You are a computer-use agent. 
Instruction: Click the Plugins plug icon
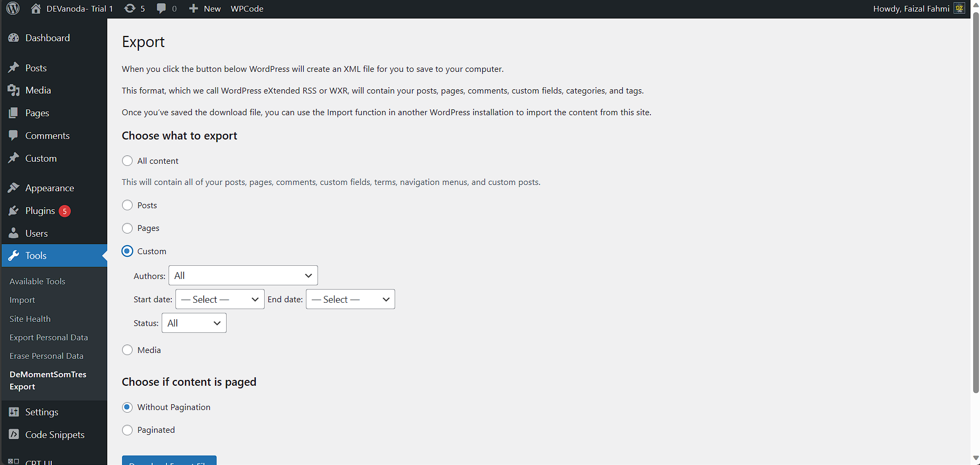tap(14, 211)
